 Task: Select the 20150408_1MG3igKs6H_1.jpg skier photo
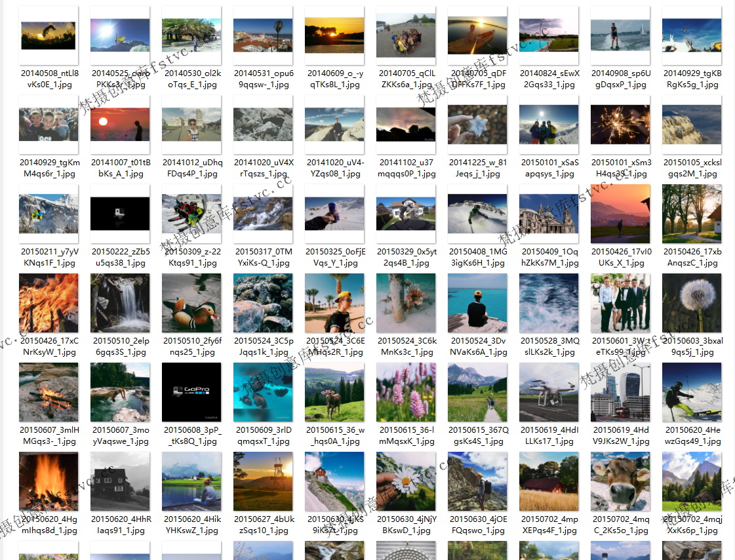click(x=477, y=214)
